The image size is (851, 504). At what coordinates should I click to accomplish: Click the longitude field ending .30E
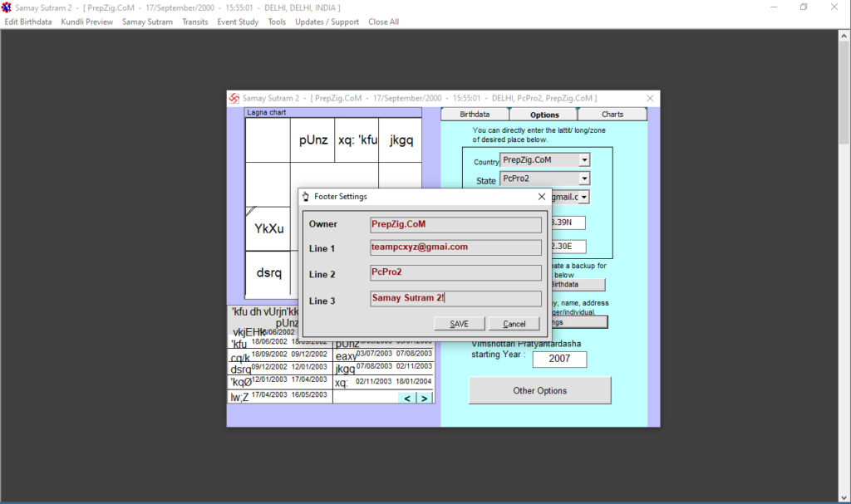[568, 247]
